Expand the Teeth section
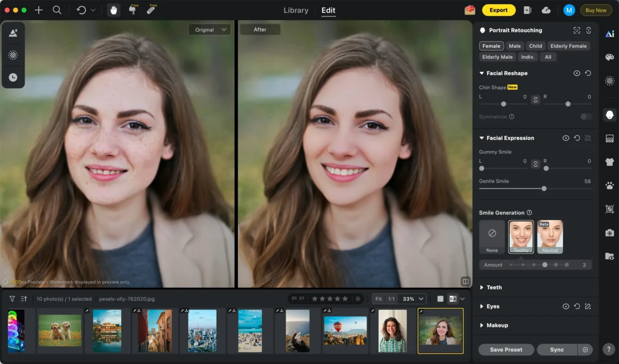This screenshot has height=364, width=619. 494,287
